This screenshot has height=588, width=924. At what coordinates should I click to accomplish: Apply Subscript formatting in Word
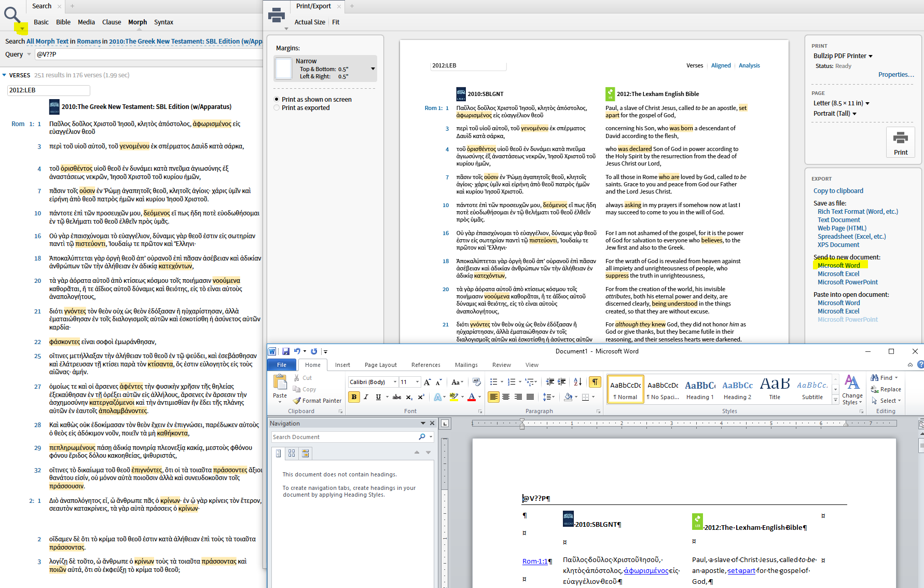tap(409, 397)
